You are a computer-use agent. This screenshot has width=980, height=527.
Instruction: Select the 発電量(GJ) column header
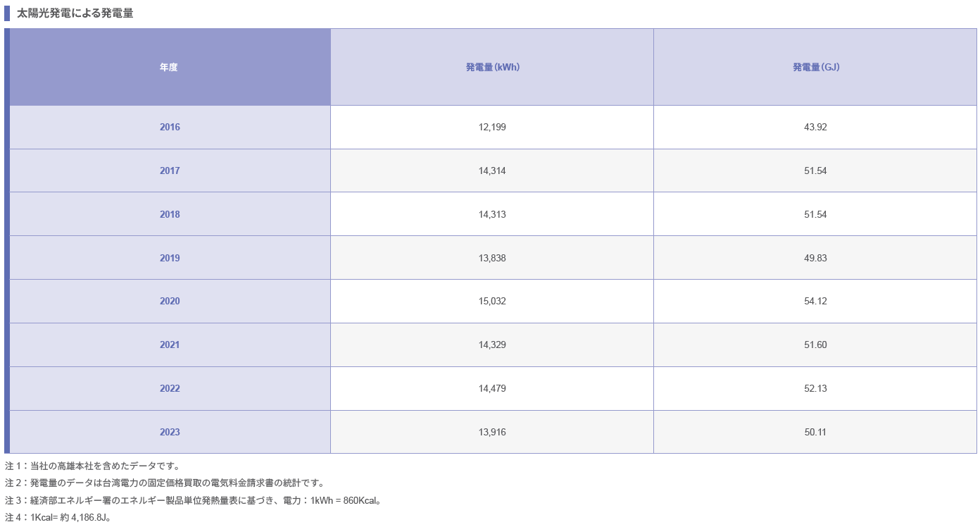[x=815, y=68]
